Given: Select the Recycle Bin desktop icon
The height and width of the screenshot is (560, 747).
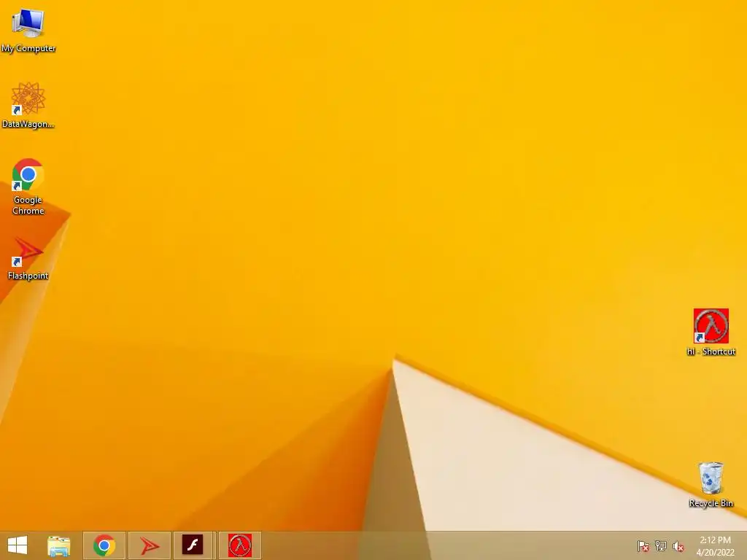Looking at the screenshot, I should 711,484.
